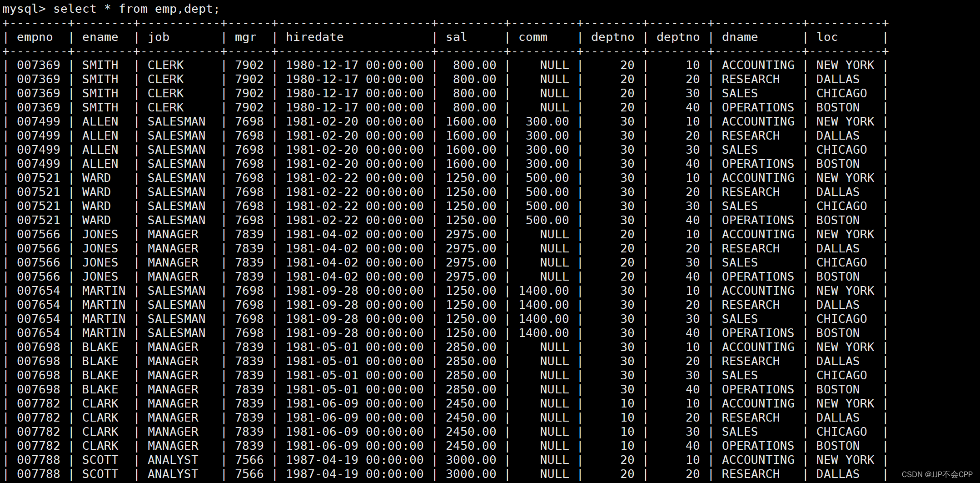The width and height of the screenshot is (980, 483).
Task: Select "2450.00" in CLARK's RESEARCH row
Action: [471, 418]
